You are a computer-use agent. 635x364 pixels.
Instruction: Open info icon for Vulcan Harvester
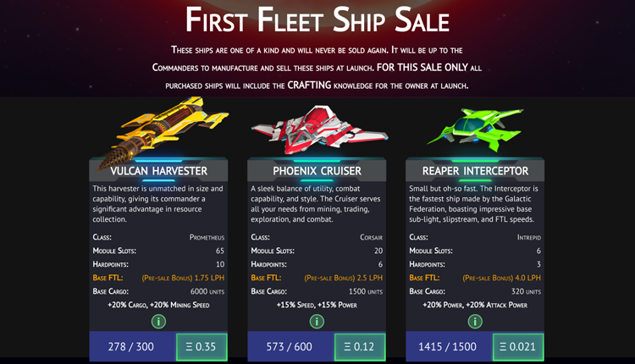point(158,322)
